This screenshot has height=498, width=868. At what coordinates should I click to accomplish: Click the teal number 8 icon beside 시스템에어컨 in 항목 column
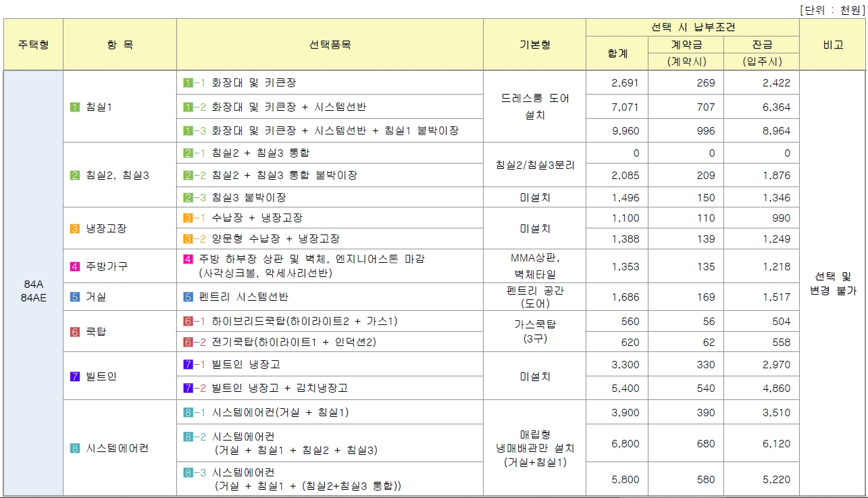(x=75, y=449)
